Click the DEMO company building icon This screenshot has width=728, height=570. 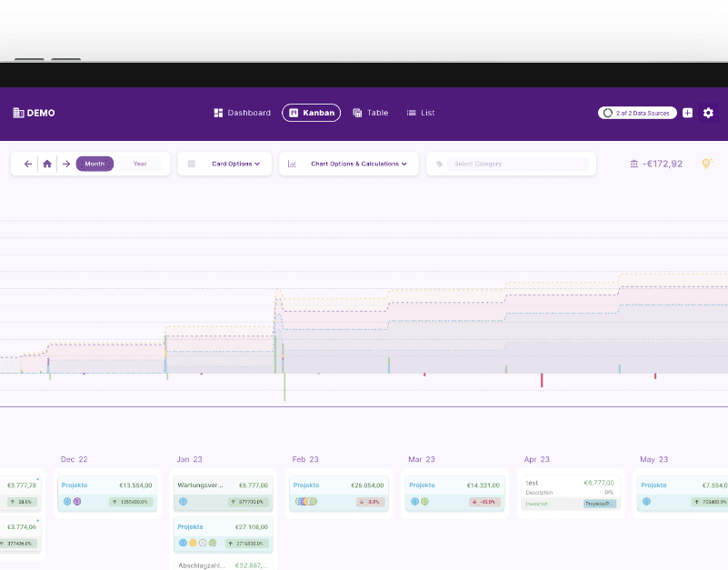(x=18, y=113)
